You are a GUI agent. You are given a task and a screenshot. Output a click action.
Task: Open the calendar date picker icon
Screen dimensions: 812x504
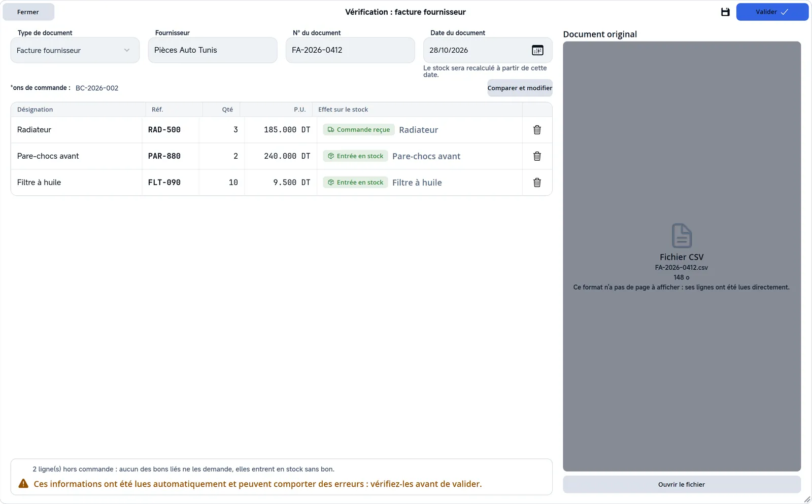click(x=537, y=50)
